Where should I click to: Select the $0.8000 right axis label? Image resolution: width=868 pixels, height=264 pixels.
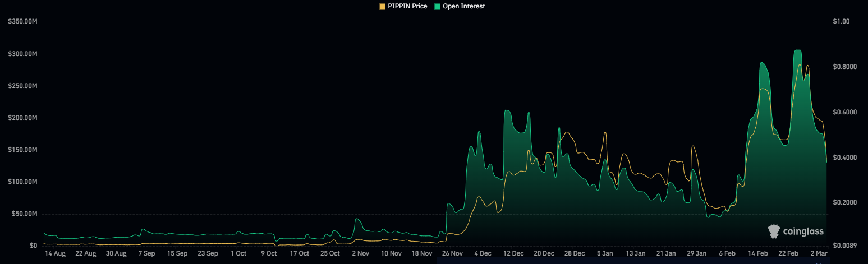[846, 67]
